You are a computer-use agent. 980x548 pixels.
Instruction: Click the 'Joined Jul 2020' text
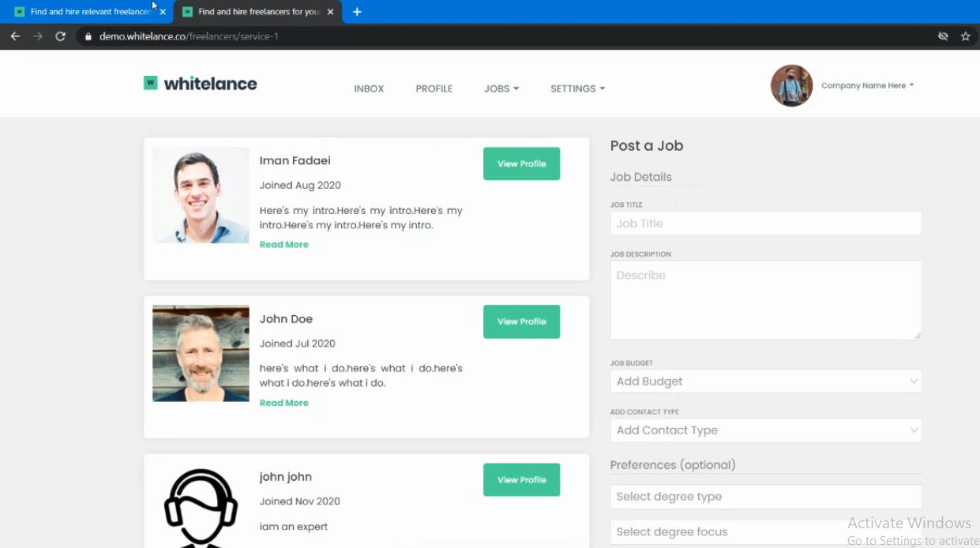point(298,343)
